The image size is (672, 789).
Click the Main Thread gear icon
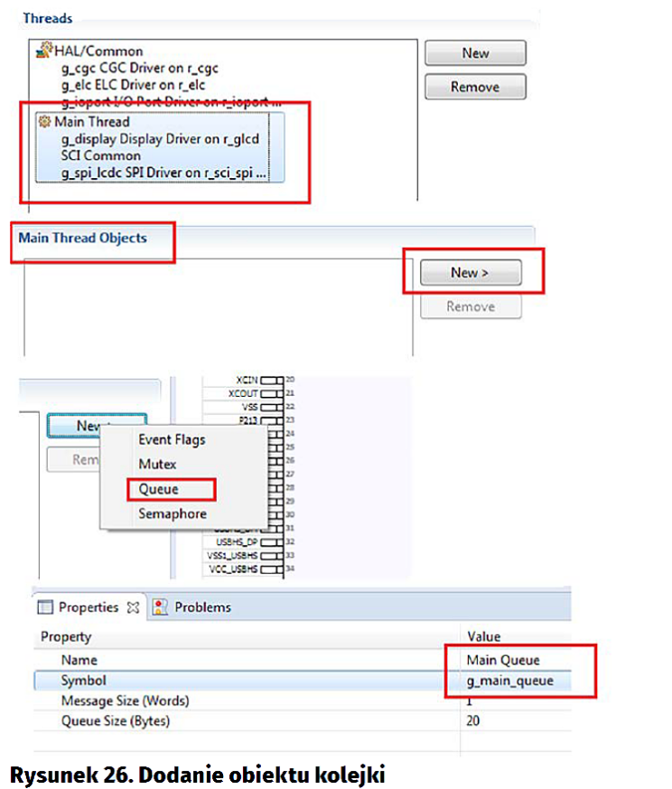(x=45, y=122)
